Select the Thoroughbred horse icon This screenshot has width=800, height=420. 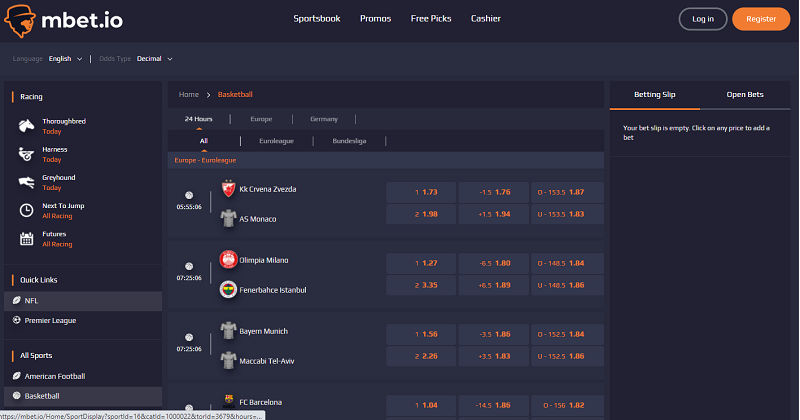pos(26,126)
